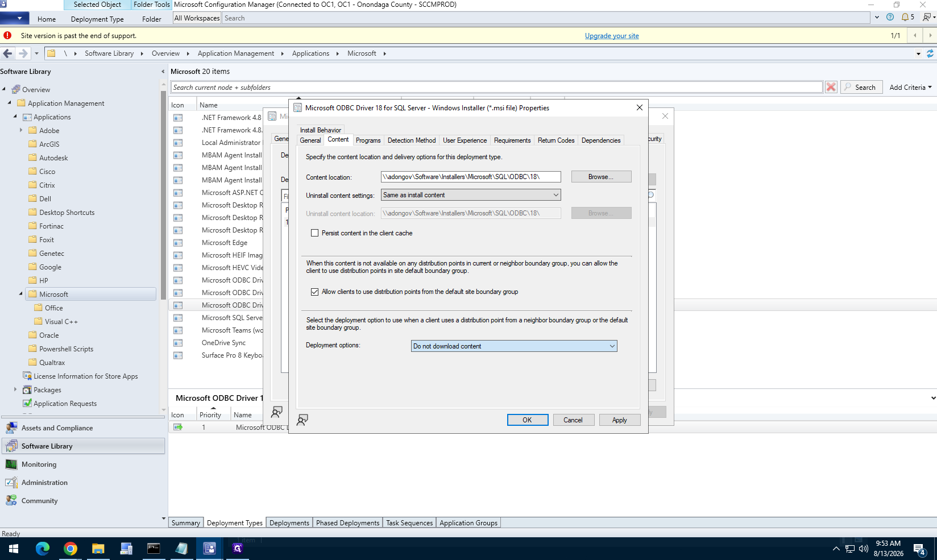Click the back navigation arrow icon
Image resolution: width=937 pixels, height=560 pixels.
[x=7, y=53]
